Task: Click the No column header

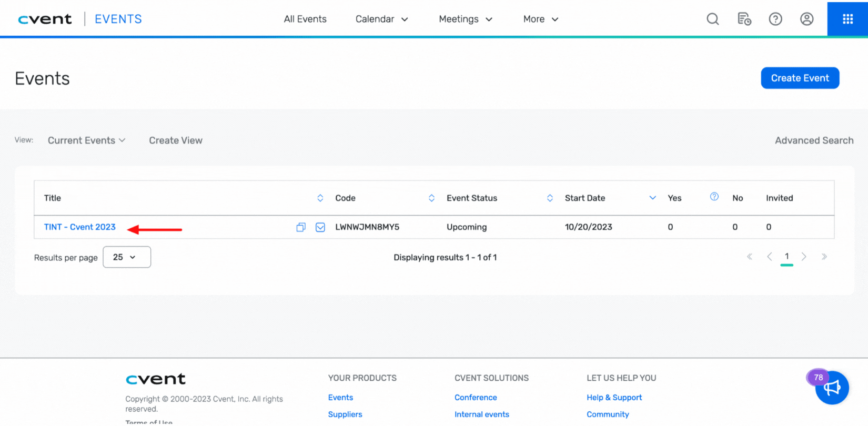Action: click(738, 198)
